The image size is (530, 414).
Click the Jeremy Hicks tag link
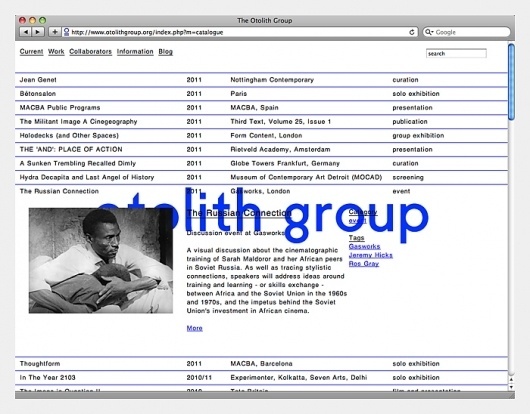(370, 255)
